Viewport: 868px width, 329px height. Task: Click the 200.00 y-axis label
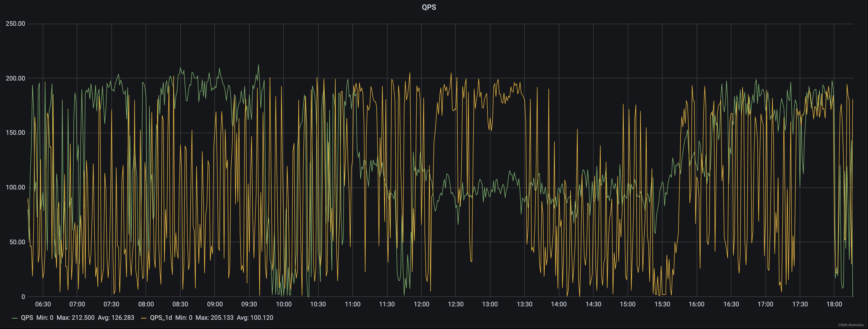point(16,78)
